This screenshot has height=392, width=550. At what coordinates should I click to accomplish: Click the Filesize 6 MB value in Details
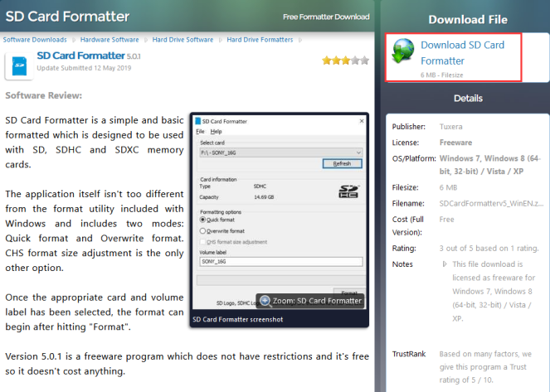[448, 187]
